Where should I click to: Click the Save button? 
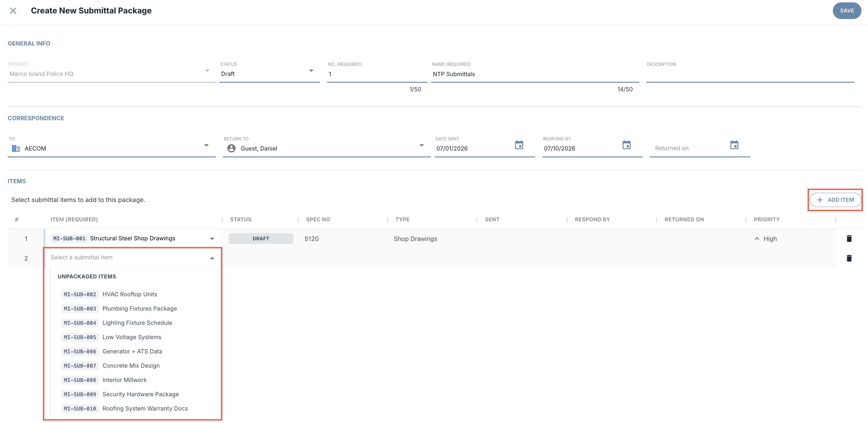[847, 11]
